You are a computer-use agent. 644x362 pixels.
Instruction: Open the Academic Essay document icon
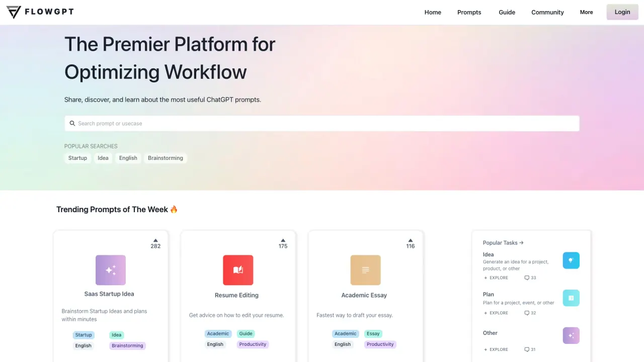(x=366, y=270)
